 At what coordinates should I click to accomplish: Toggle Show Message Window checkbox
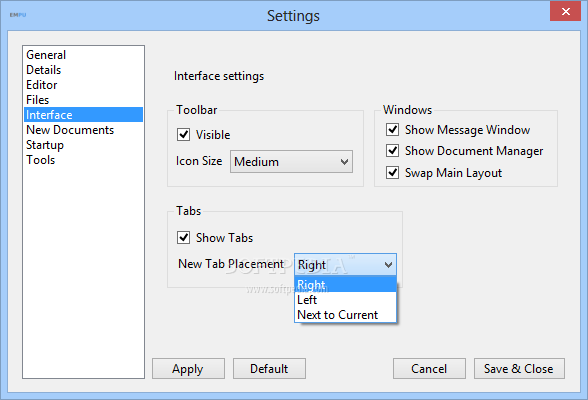pos(392,130)
